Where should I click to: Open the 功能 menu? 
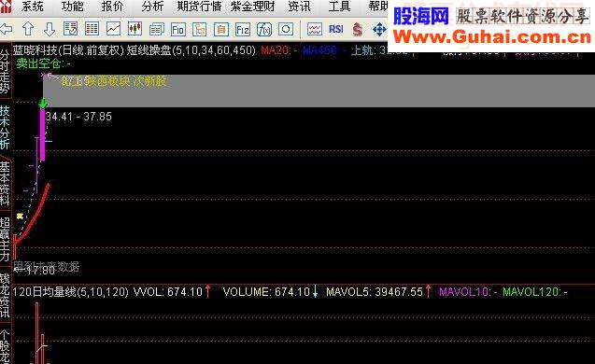coord(72,6)
